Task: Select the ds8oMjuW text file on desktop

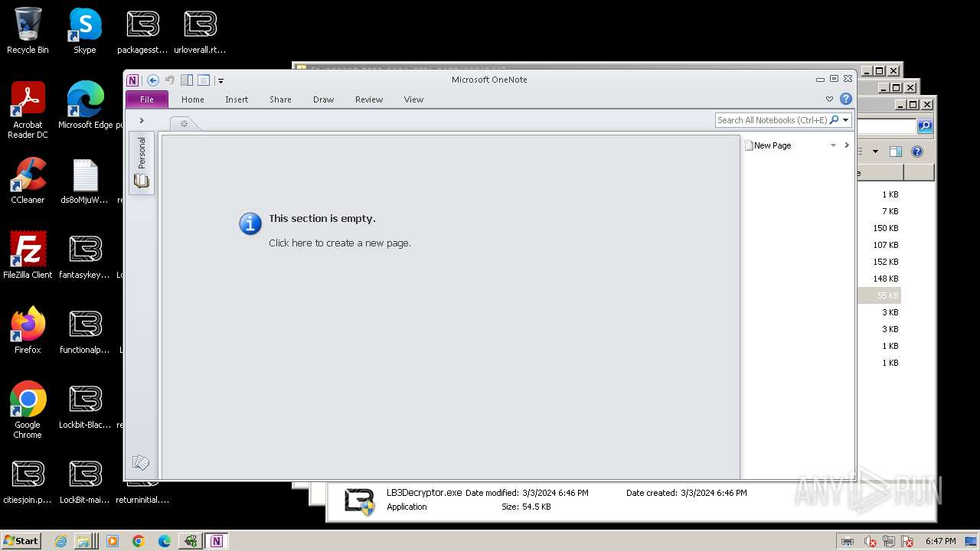Action: pyautogui.click(x=85, y=181)
